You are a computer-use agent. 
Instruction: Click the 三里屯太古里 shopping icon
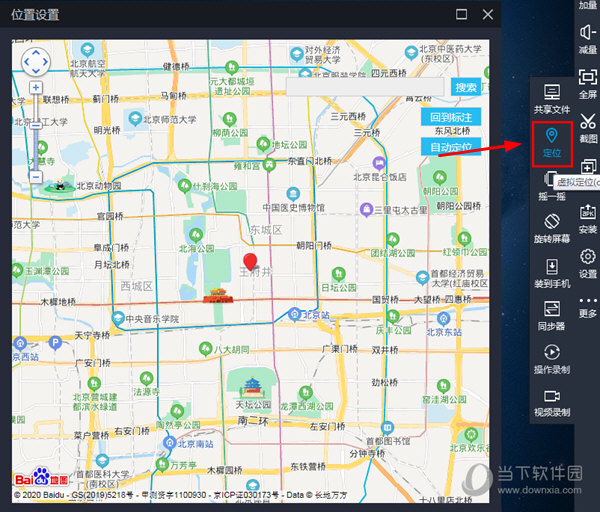pos(366,209)
